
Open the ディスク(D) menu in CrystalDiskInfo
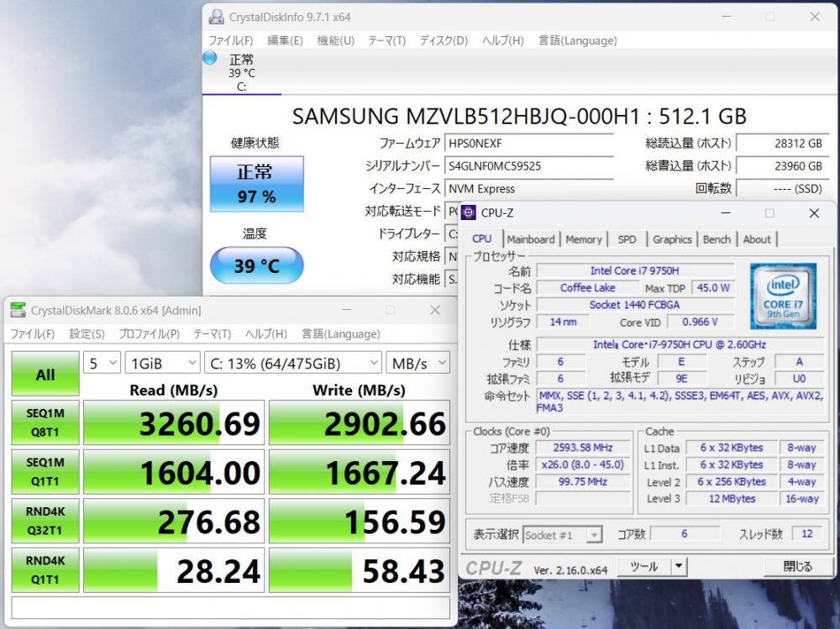444,40
